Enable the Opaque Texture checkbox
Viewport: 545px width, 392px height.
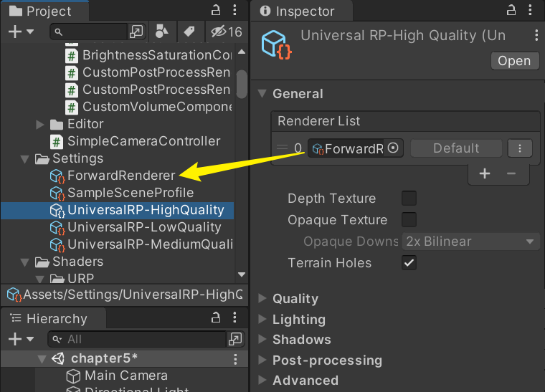409,220
